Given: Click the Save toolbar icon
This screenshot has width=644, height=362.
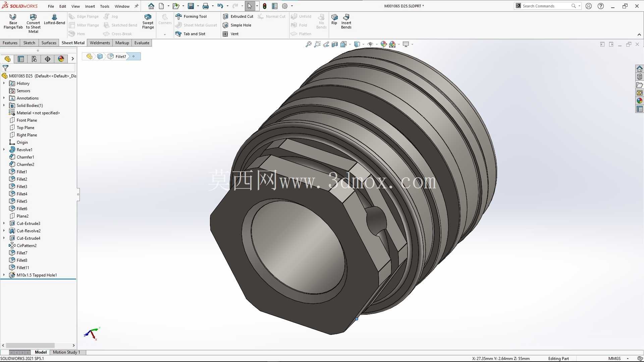Looking at the screenshot, I should [191, 6].
